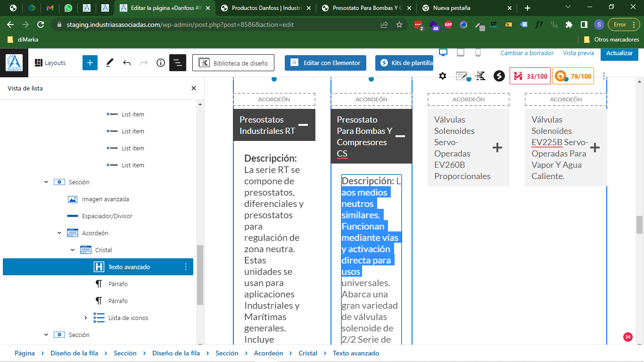Collapse the Sección above Imagen avanzada
This screenshot has height=362, width=644.
pyautogui.click(x=46, y=182)
